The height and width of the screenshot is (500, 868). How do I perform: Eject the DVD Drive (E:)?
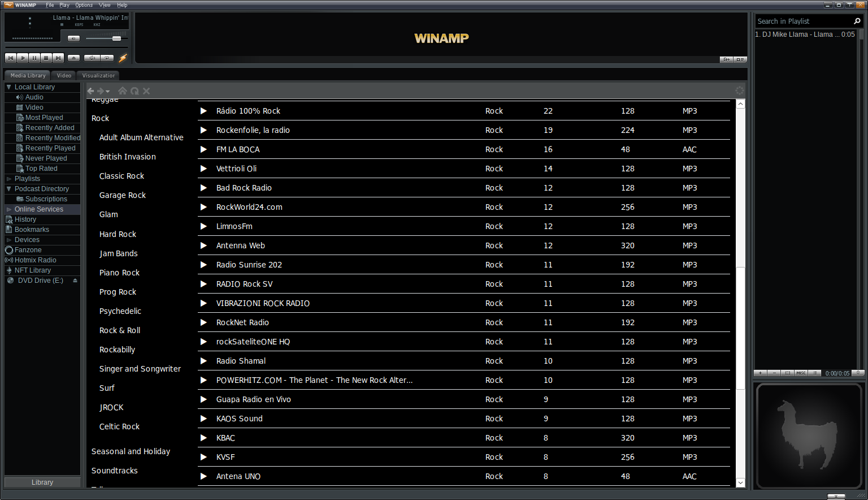(x=75, y=281)
